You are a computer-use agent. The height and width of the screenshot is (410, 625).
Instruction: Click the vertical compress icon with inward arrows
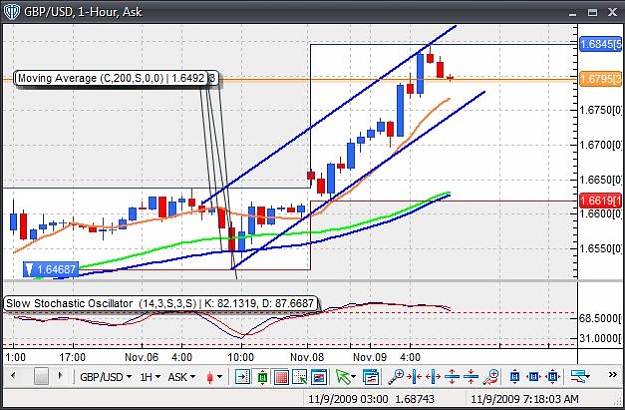tap(471, 377)
